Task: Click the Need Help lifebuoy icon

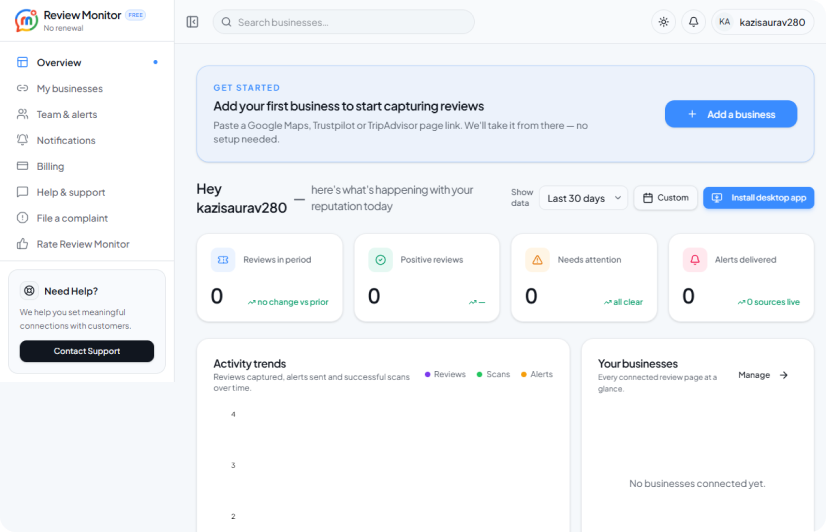Action: pos(30,290)
